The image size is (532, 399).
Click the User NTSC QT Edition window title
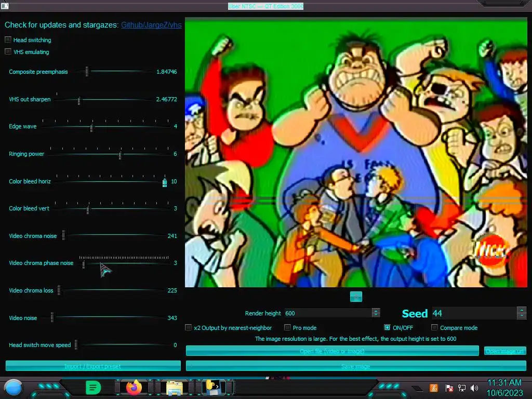point(265,6)
